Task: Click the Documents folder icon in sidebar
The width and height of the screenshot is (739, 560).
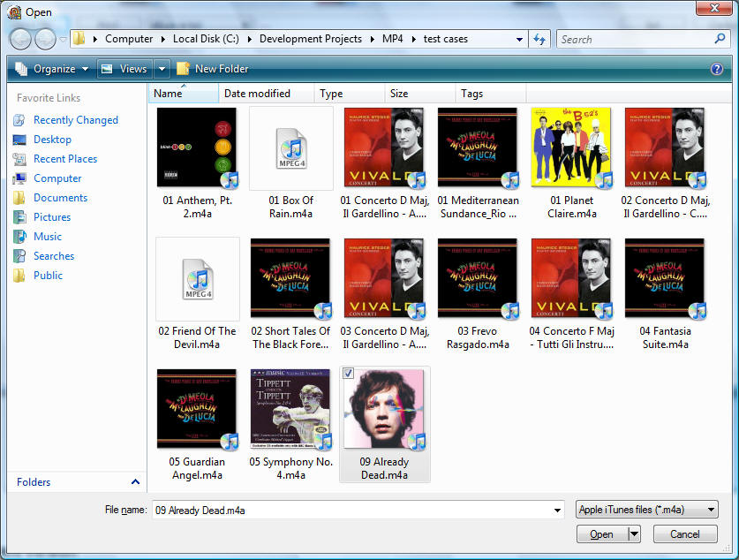Action: 19,198
